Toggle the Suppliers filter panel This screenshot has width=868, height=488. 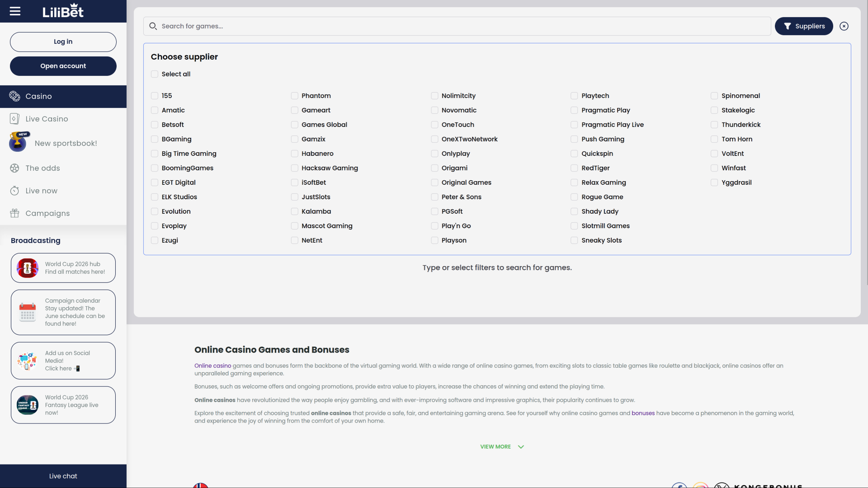click(804, 26)
